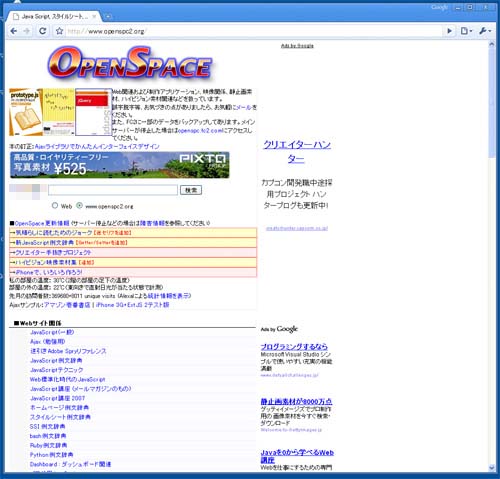Open the prototype.js book cover
The width and height of the screenshot is (500, 479).
pyautogui.click(x=26, y=112)
